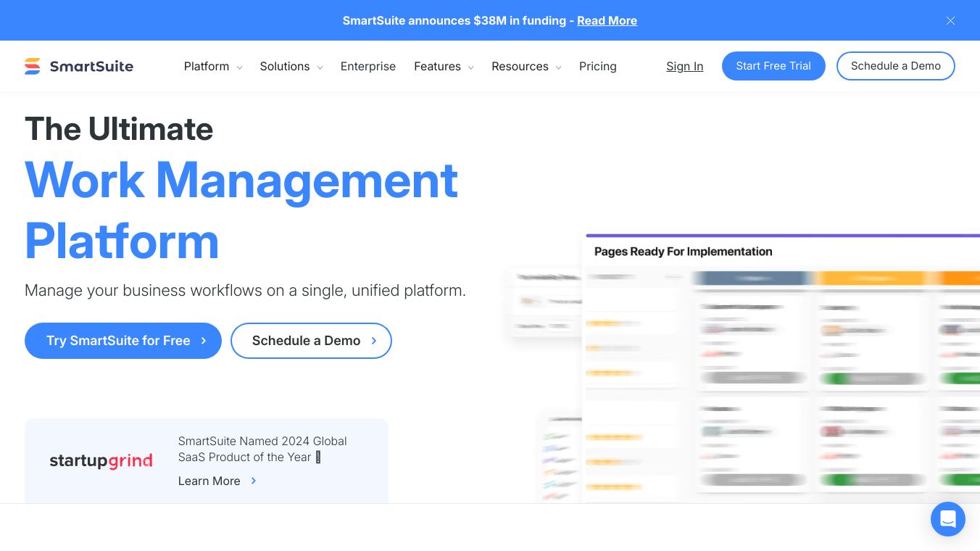This screenshot has width=980, height=551.
Task: Click Try SmartSuite for Free button
Action: (123, 341)
